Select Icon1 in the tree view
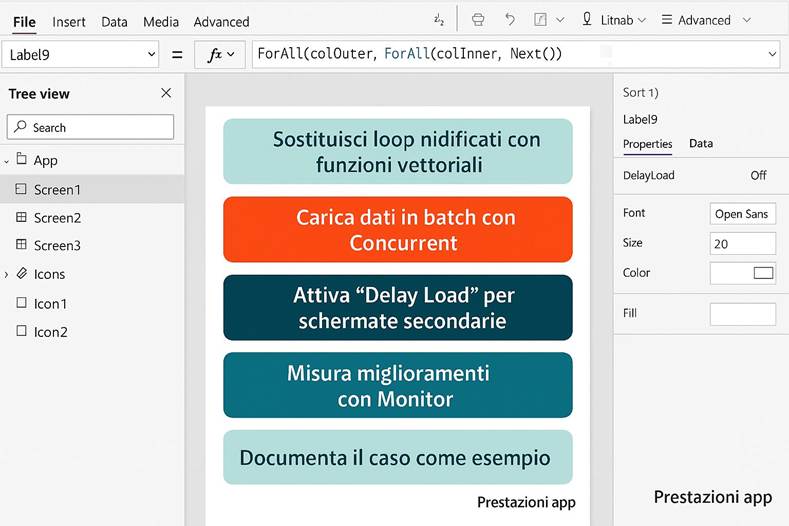The height and width of the screenshot is (526, 789). (50, 303)
